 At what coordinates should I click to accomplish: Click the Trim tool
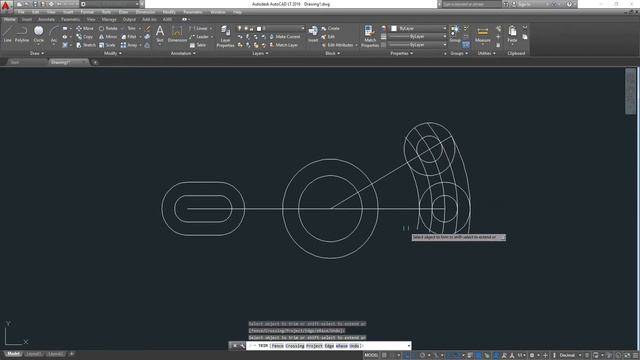(129, 28)
